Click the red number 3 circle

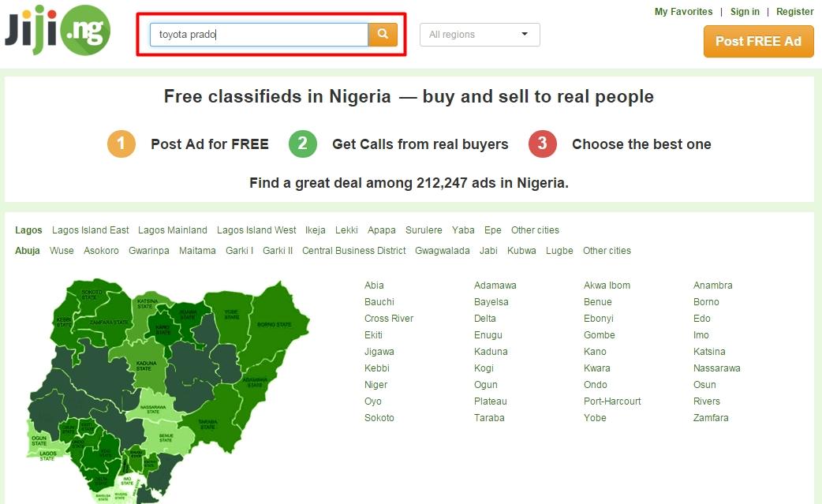[x=542, y=144]
